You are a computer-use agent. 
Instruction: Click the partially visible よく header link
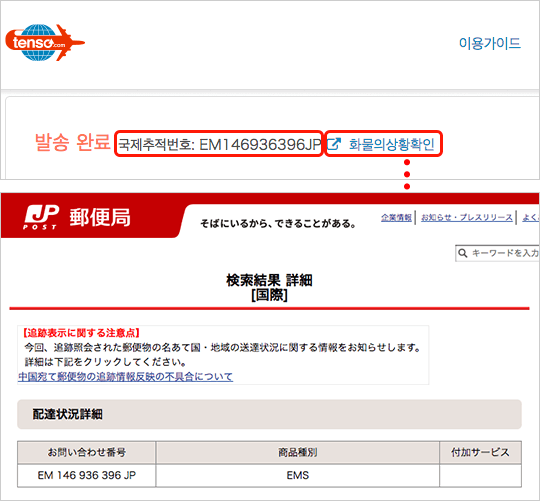pos(530,217)
